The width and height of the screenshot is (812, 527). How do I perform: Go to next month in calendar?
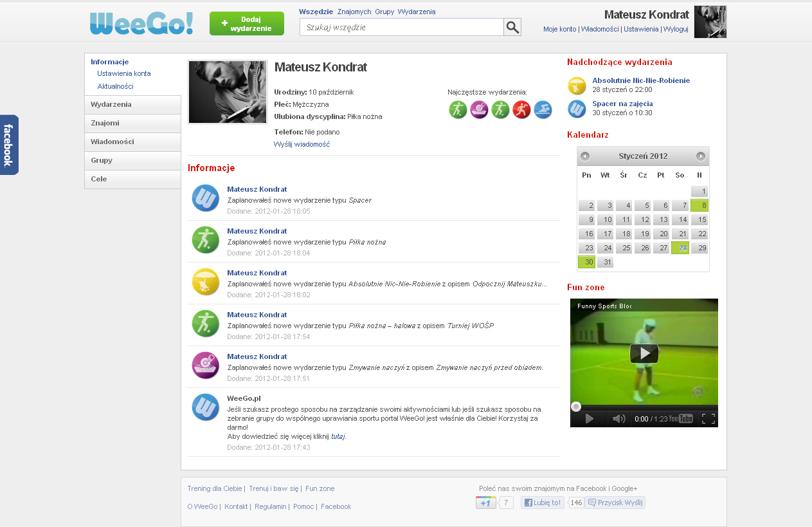(x=700, y=156)
